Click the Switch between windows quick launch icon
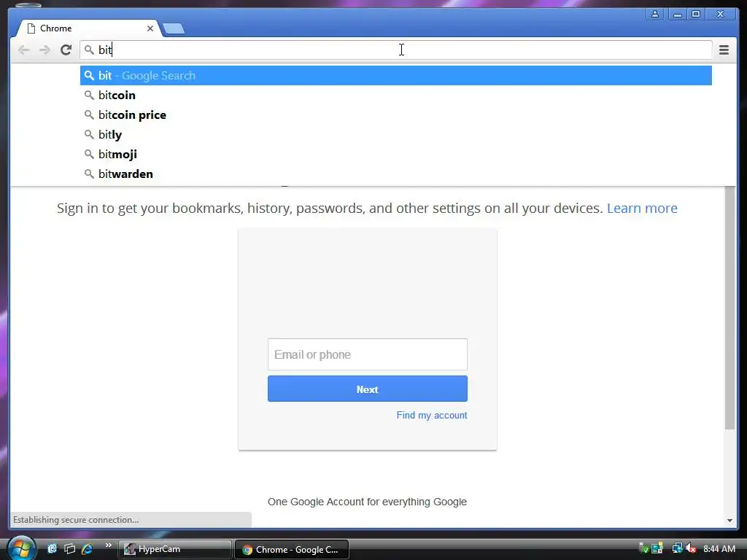747x560 pixels. 69,549
